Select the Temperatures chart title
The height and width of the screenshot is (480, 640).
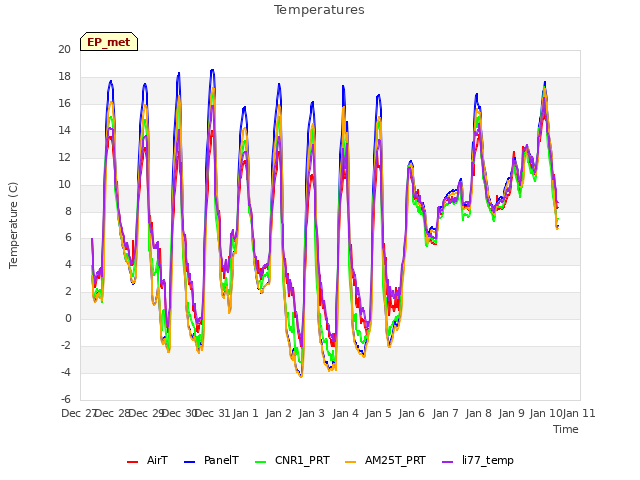pyautogui.click(x=319, y=10)
